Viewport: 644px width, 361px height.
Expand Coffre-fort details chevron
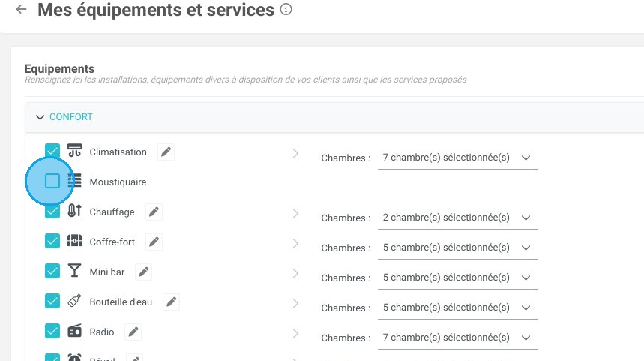295,243
